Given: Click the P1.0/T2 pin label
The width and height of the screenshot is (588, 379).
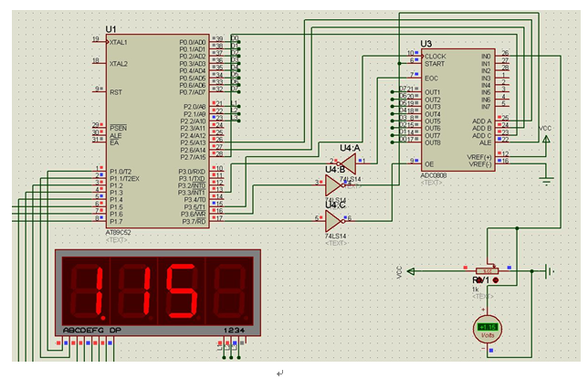Looking at the screenshot, I should (121, 172).
